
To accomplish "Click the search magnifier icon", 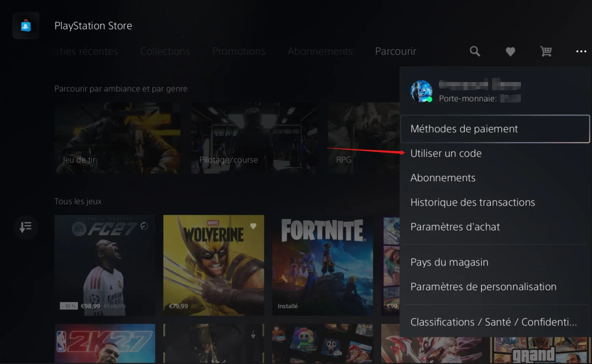I will click(x=475, y=51).
